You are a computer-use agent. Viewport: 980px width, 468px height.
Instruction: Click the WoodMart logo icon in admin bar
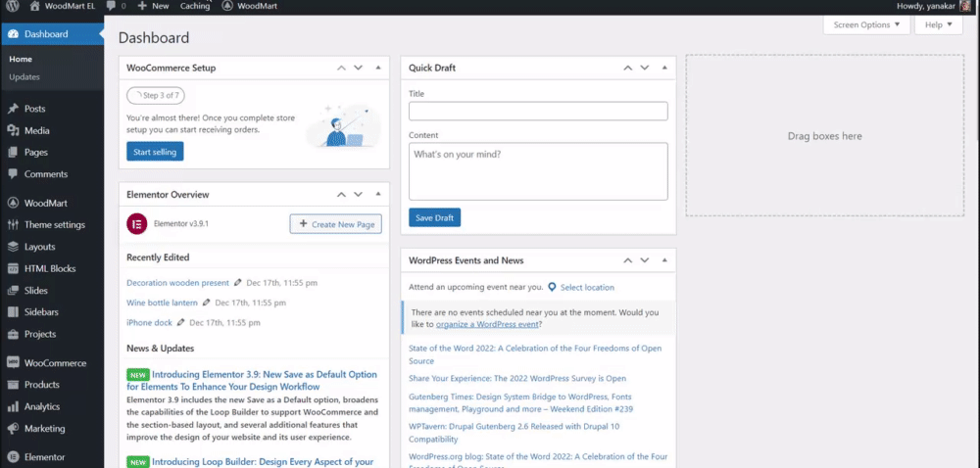pyautogui.click(x=227, y=6)
